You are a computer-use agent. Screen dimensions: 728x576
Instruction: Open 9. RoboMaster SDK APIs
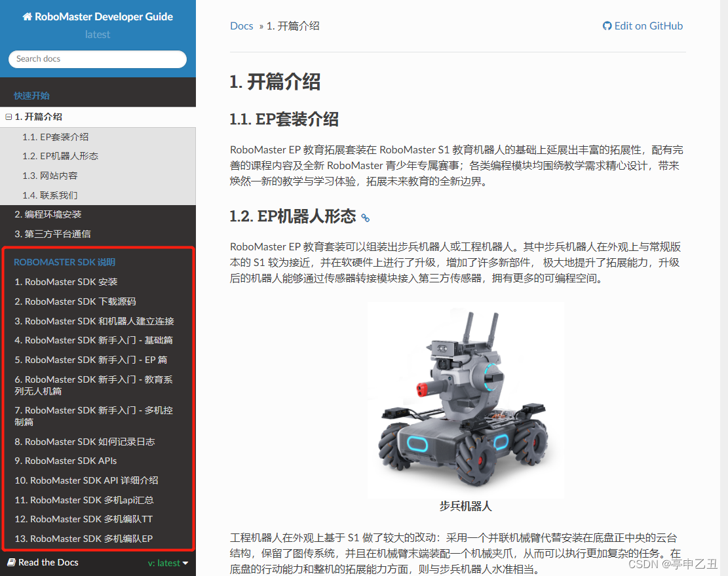(66, 461)
